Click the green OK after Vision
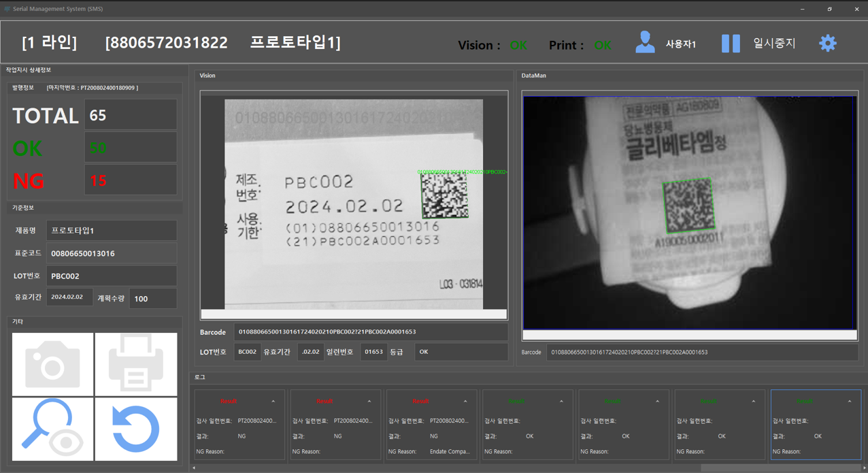The width and height of the screenshot is (868, 473). [518, 45]
